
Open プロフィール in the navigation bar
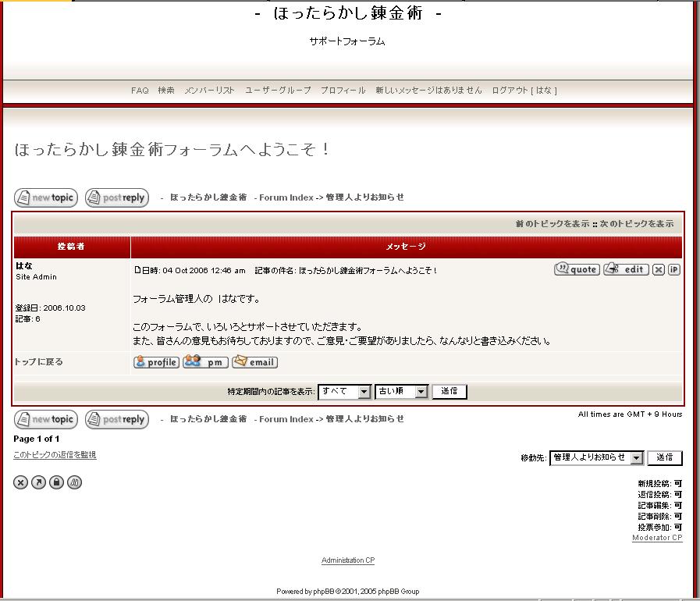tap(343, 91)
